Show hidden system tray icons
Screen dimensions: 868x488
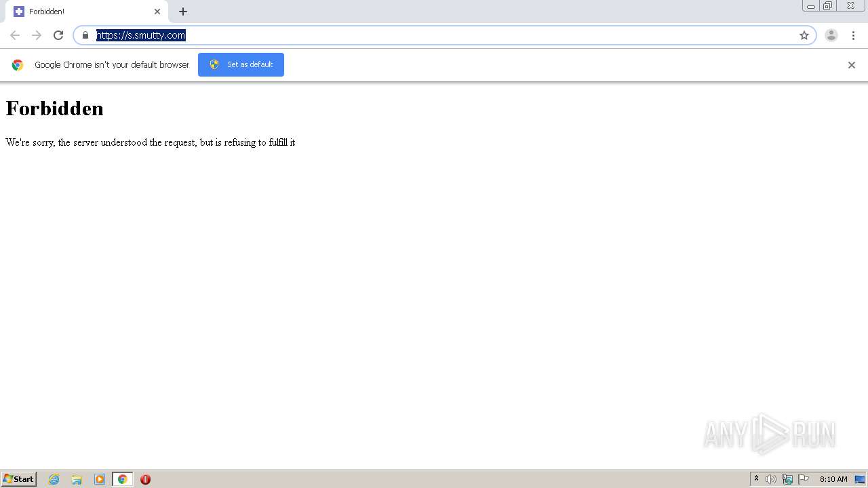[x=756, y=479]
